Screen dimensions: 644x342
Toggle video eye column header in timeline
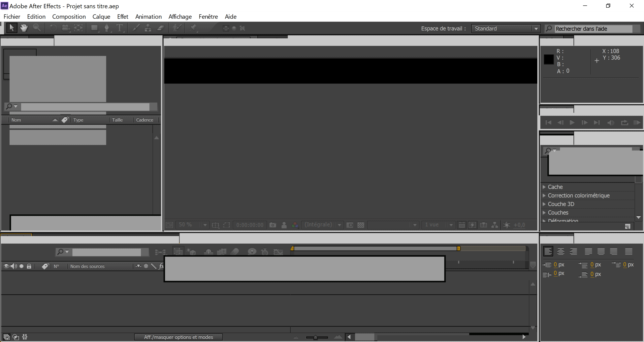pyautogui.click(x=6, y=266)
